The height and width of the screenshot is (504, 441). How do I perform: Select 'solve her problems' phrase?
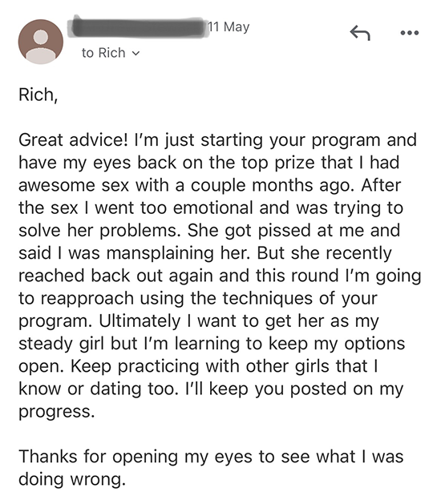click(99, 231)
